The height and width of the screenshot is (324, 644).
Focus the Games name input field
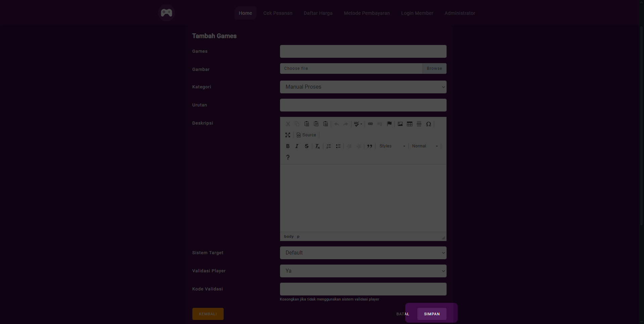coord(363,51)
